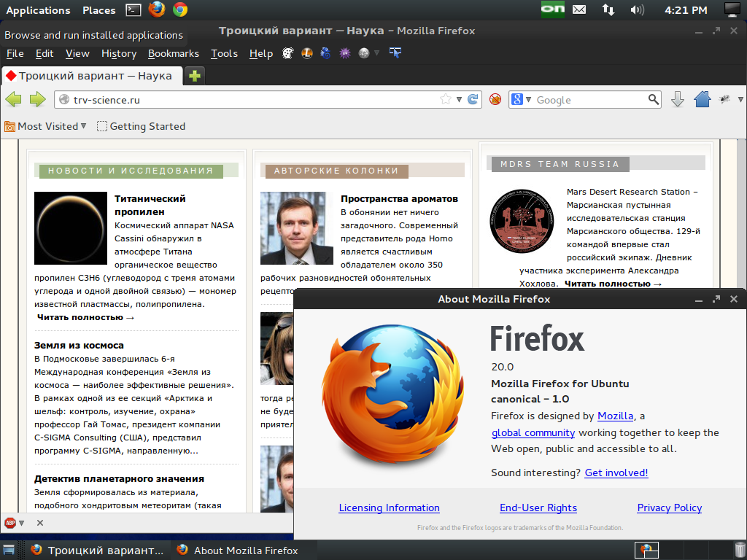Open URL history dropdown arrow
Viewport: 747px width, 560px height.
click(460, 99)
